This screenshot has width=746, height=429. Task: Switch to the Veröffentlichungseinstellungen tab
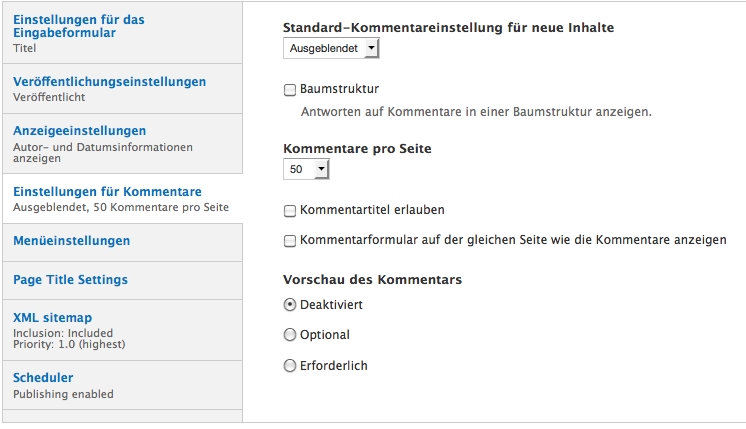110,82
